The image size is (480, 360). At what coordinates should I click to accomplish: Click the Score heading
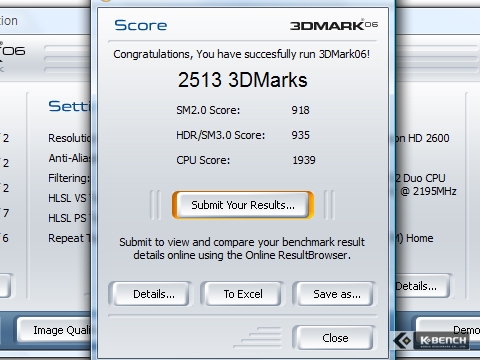click(140, 25)
